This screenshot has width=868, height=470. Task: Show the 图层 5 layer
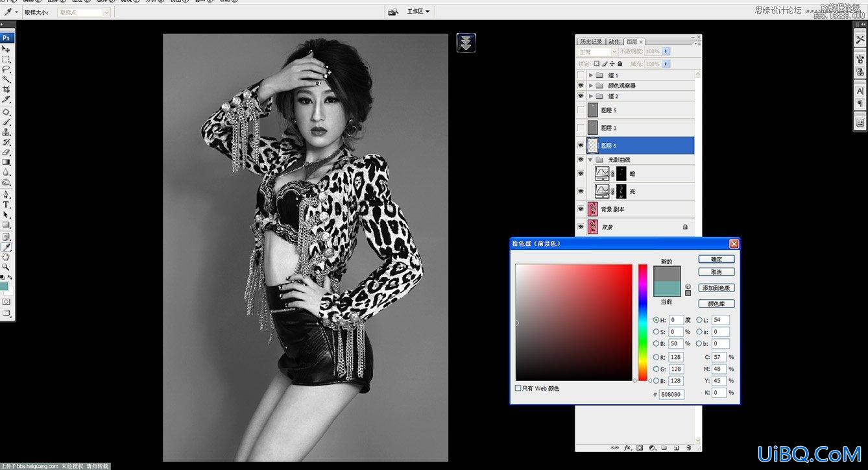pyautogui.click(x=581, y=110)
